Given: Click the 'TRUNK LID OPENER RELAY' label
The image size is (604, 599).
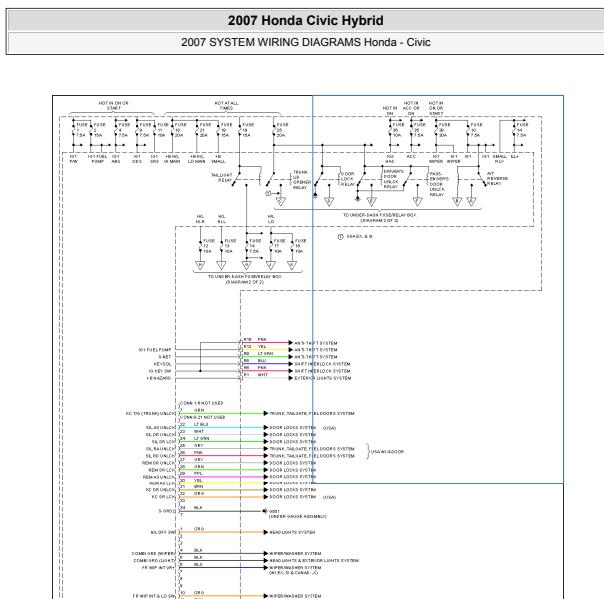Looking at the screenshot, I should [302, 180].
